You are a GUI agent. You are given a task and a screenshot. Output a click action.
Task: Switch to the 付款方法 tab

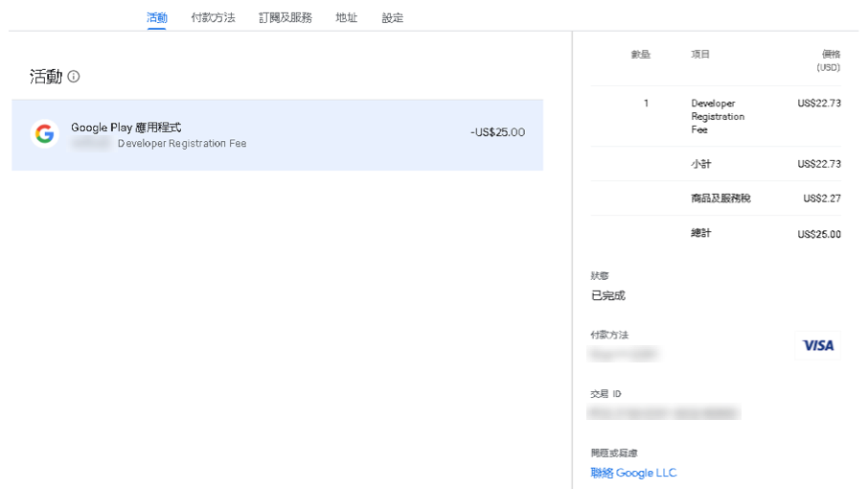click(213, 17)
